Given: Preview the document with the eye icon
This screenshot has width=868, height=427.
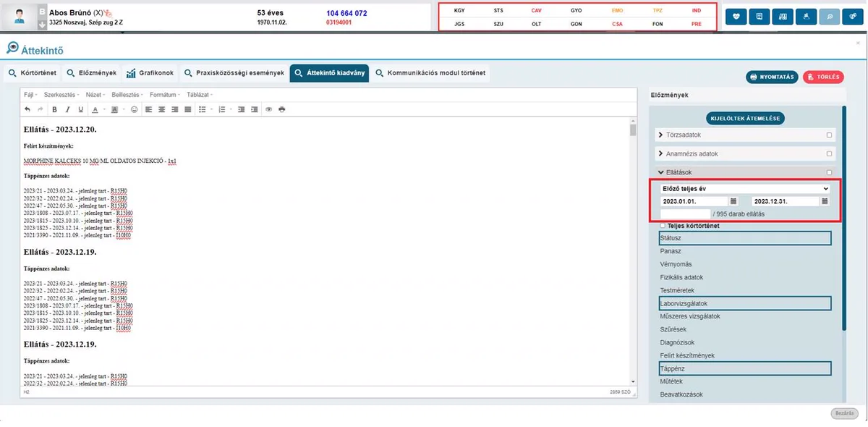Looking at the screenshot, I should pos(268,109).
